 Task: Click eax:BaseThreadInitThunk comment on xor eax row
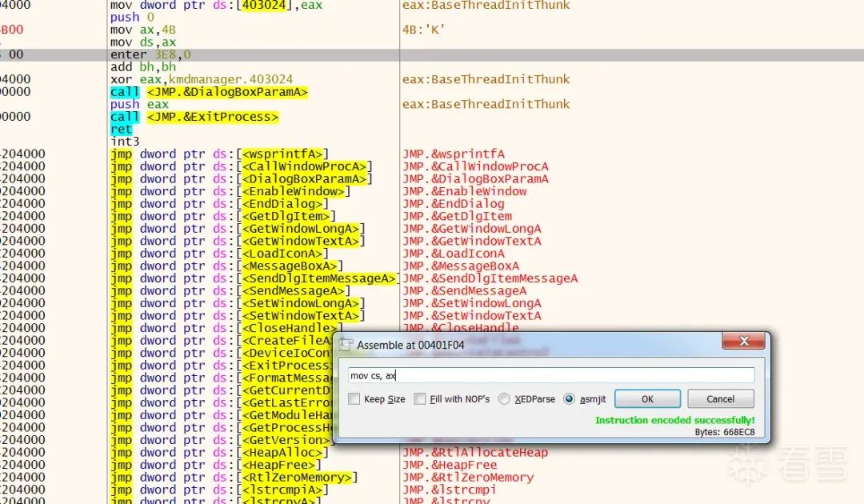click(x=486, y=79)
